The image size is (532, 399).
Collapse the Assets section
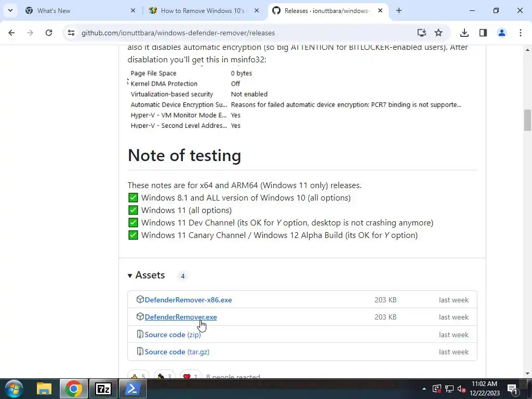pyautogui.click(x=146, y=275)
